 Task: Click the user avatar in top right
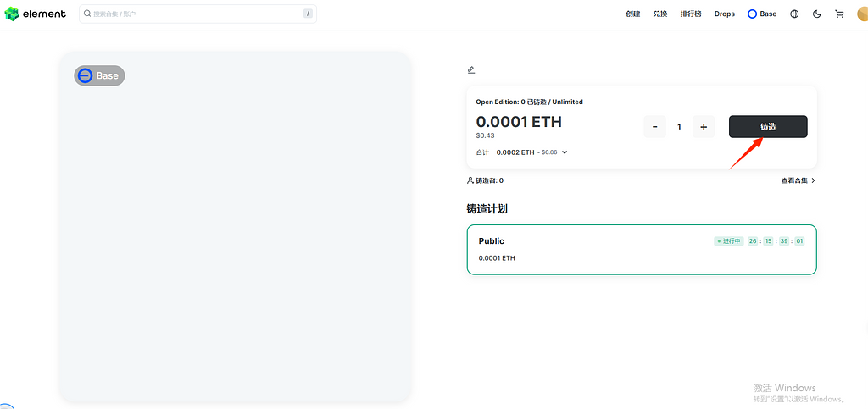point(862,14)
